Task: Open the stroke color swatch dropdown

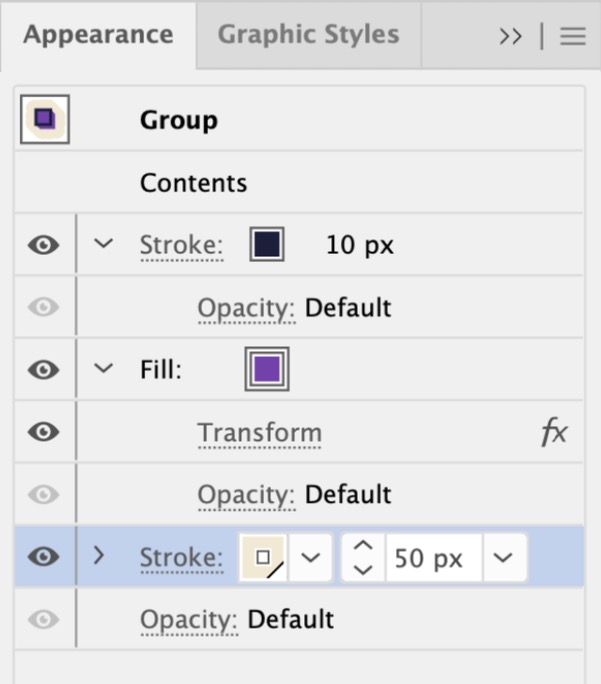Action: pyautogui.click(x=311, y=557)
